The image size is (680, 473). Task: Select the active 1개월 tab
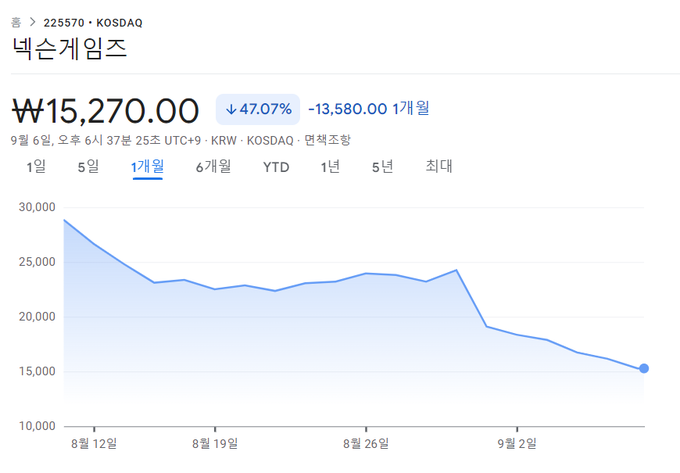point(147,167)
